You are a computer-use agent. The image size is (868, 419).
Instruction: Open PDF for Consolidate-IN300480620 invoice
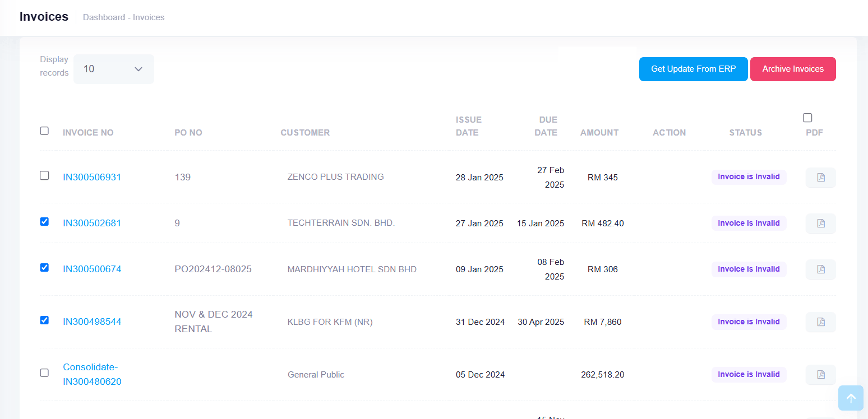tap(820, 375)
